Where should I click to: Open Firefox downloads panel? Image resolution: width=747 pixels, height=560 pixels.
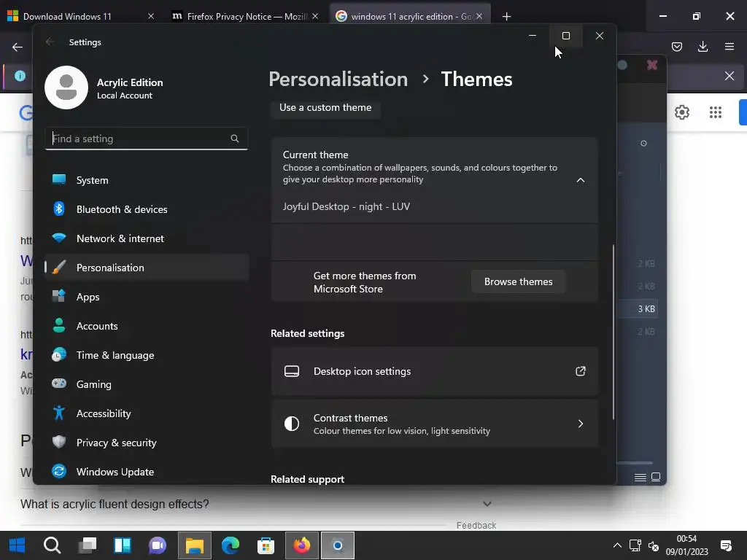tap(703, 47)
